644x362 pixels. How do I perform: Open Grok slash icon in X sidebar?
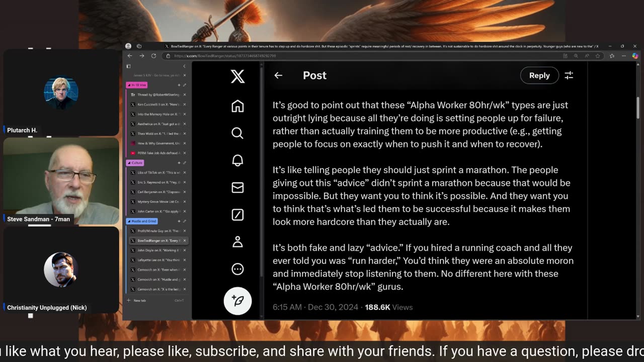[237, 215]
